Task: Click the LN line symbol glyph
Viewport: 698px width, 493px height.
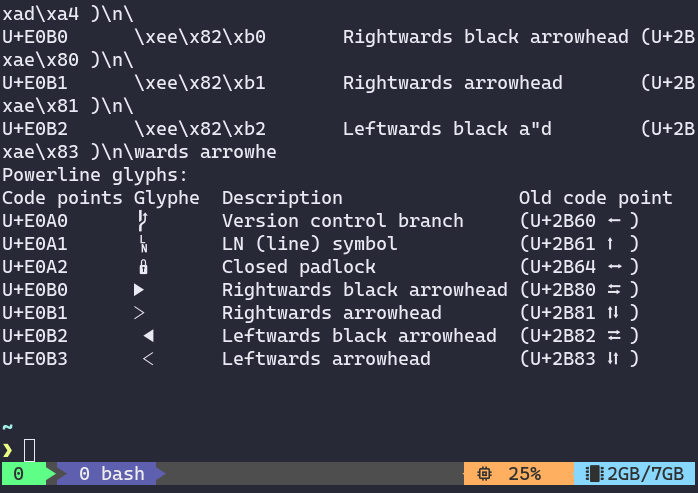Action: pyautogui.click(x=143, y=244)
